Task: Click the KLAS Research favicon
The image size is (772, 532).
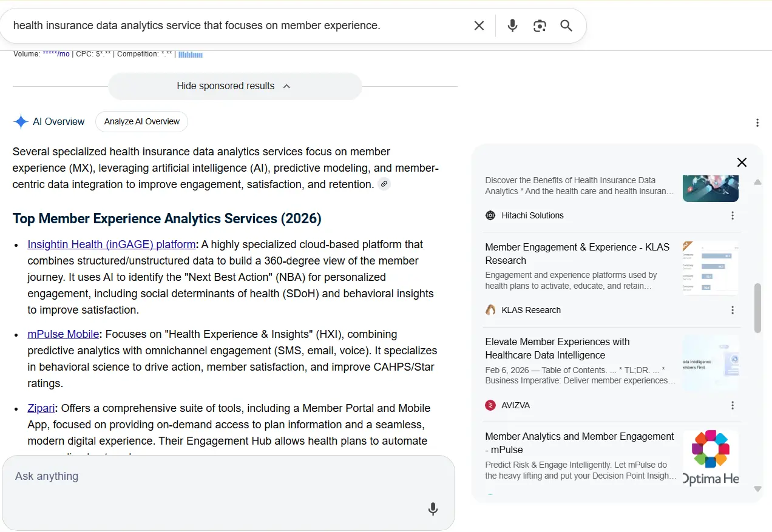Action: click(x=490, y=310)
